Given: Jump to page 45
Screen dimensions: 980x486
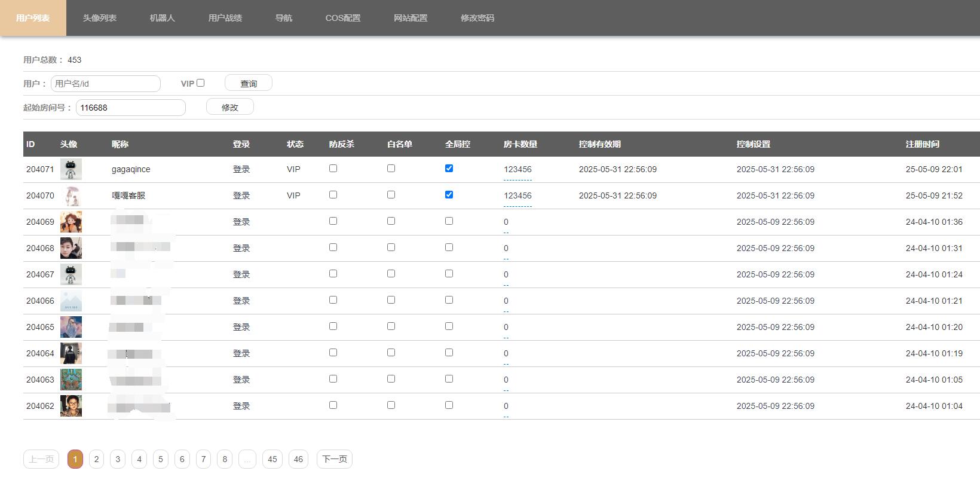Looking at the screenshot, I should (272, 459).
